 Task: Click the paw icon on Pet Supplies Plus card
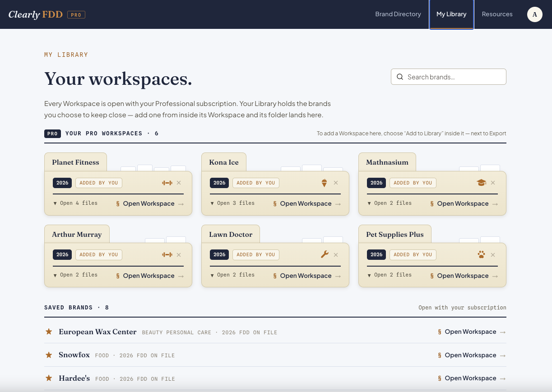click(x=481, y=254)
